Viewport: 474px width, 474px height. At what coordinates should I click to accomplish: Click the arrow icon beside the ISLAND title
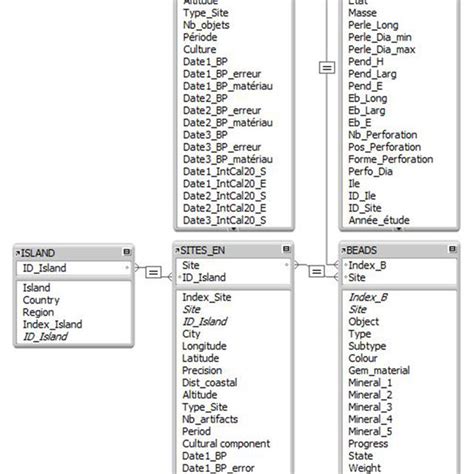pos(18,253)
